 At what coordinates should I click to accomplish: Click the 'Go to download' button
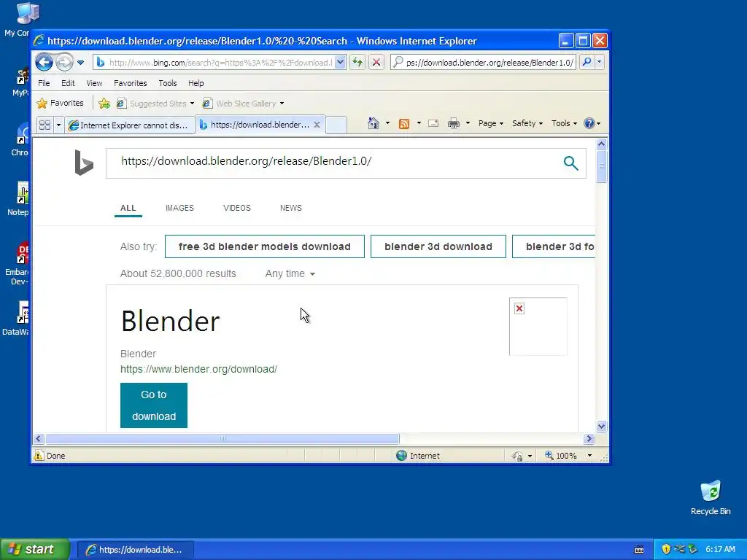(x=154, y=405)
